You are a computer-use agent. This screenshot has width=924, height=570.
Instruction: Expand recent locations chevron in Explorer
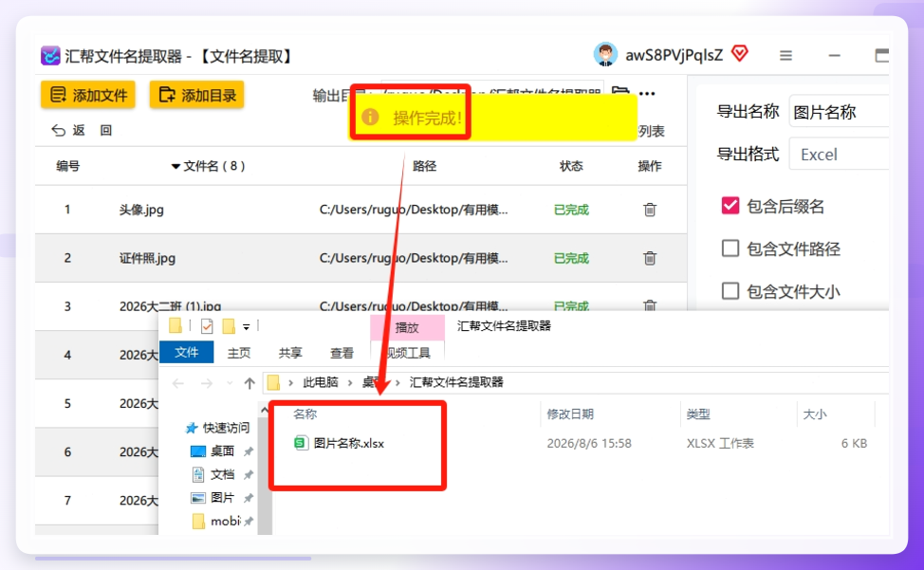[230, 383]
